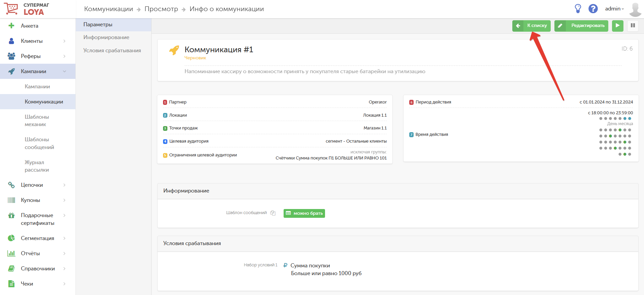Click the Локация 1.1 value
Screen dimensions: 644x295
click(x=375, y=115)
